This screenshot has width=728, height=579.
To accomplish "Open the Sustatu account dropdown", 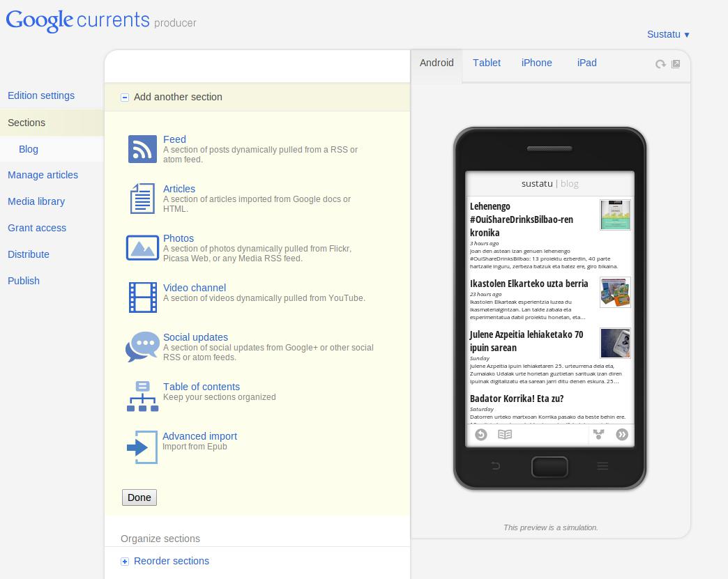I will click(668, 34).
